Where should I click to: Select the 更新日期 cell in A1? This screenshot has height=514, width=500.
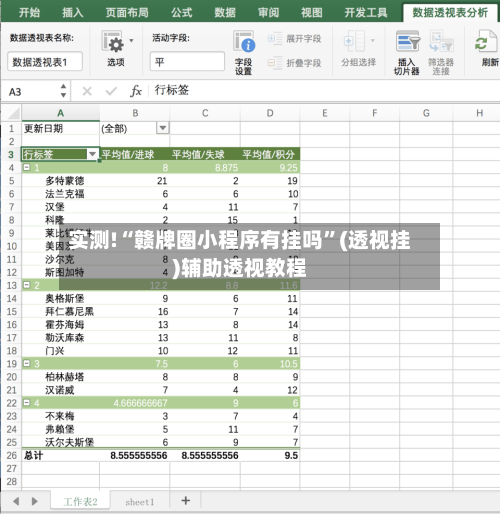61,128
